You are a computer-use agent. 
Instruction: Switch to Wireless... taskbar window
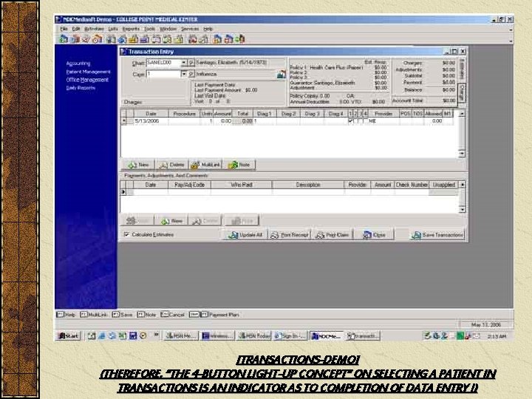click(x=217, y=336)
